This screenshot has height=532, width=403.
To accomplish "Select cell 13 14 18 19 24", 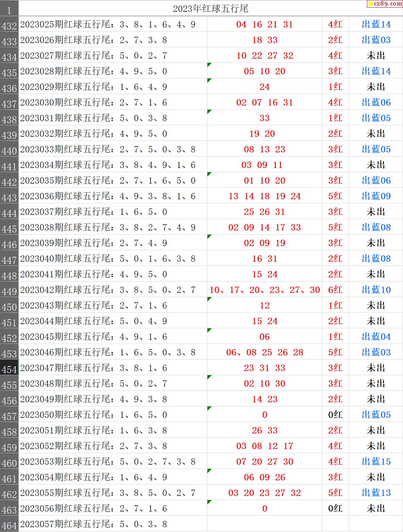I will point(265,196).
